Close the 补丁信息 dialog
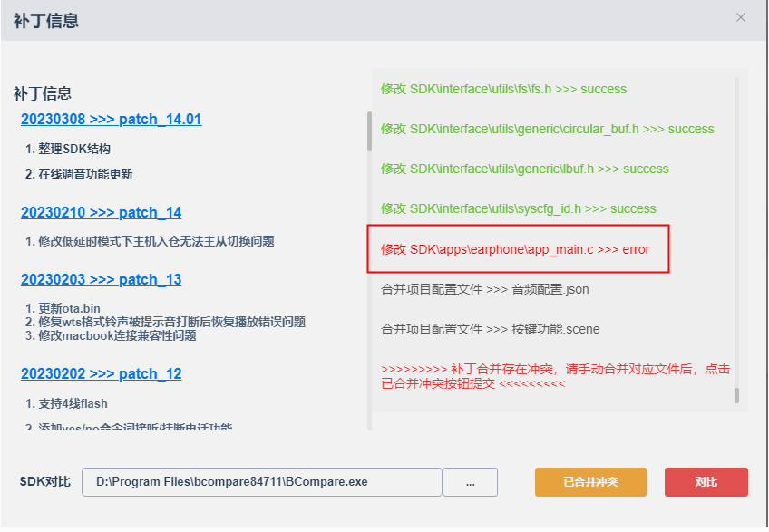The image size is (769, 532). click(741, 17)
